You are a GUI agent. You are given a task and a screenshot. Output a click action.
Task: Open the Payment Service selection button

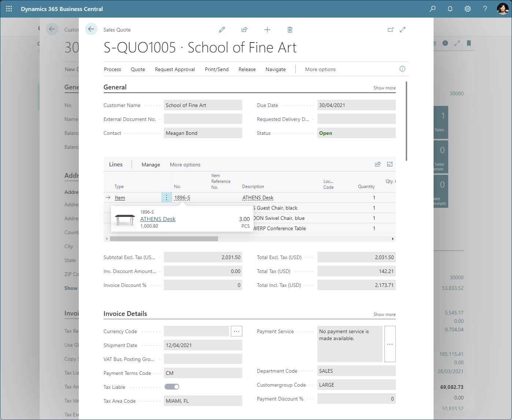pos(390,344)
